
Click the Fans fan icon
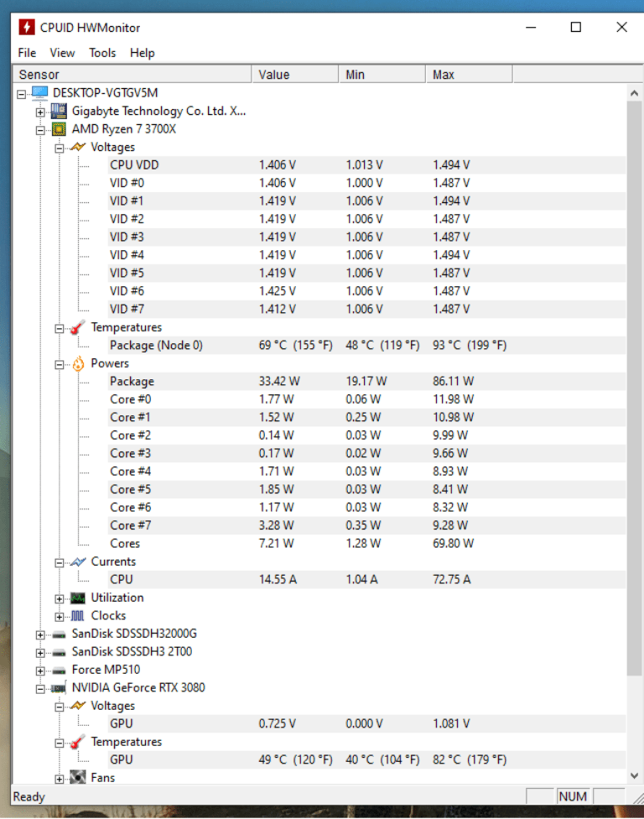tap(78, 778)
